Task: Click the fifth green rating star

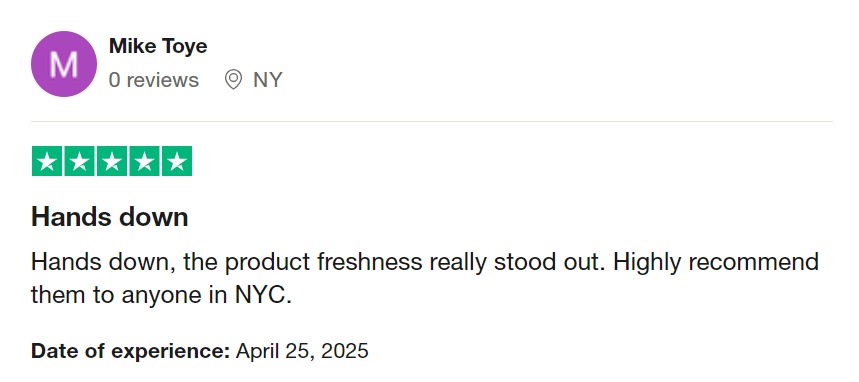Action: (x=176, y=161)
